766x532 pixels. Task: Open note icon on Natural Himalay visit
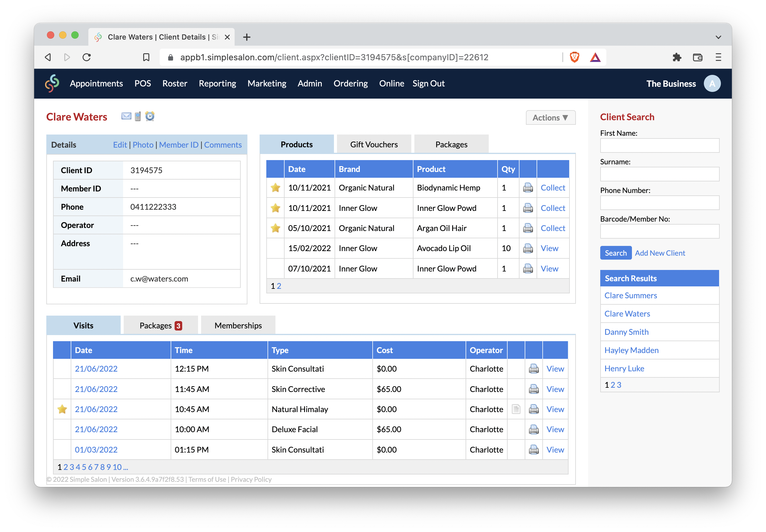click(516, 409)
